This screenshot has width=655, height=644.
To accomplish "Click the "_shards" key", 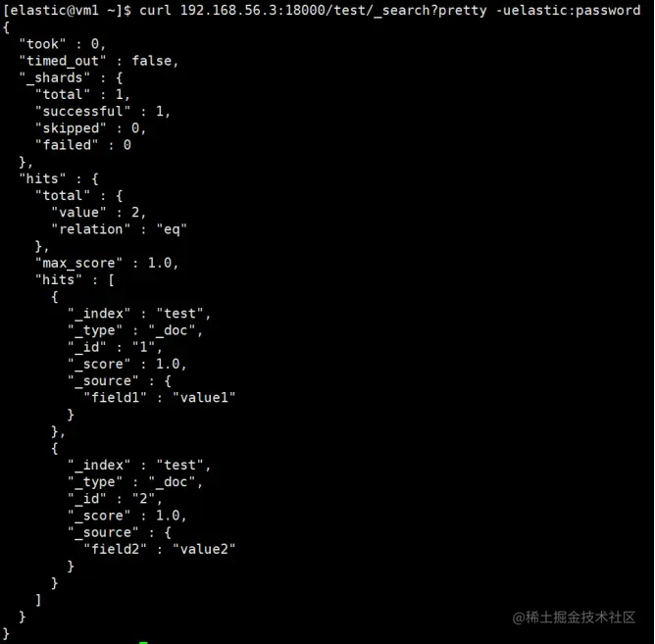I will [54, 77].
